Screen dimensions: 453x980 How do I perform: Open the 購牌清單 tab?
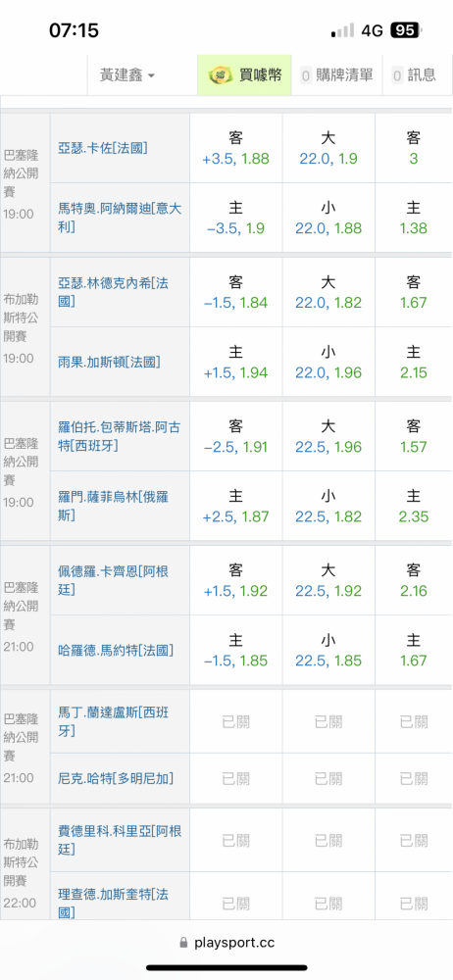337,75
